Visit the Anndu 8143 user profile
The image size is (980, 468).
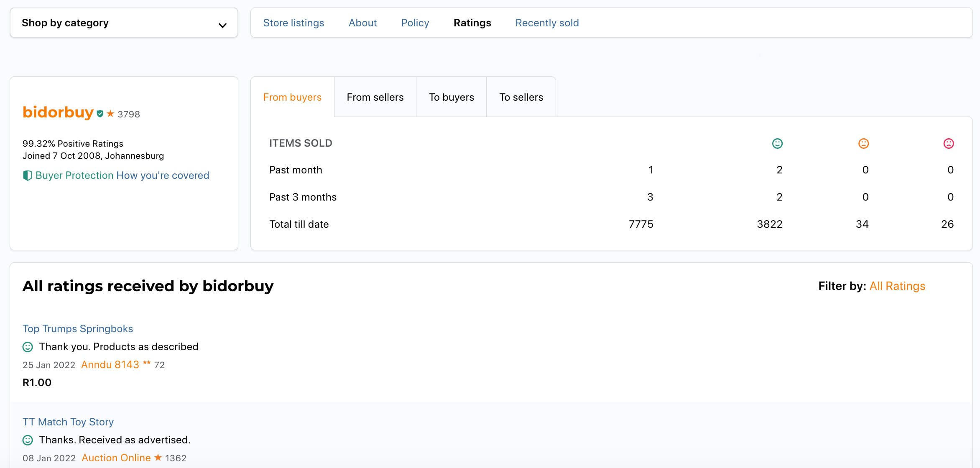point(110,365)
